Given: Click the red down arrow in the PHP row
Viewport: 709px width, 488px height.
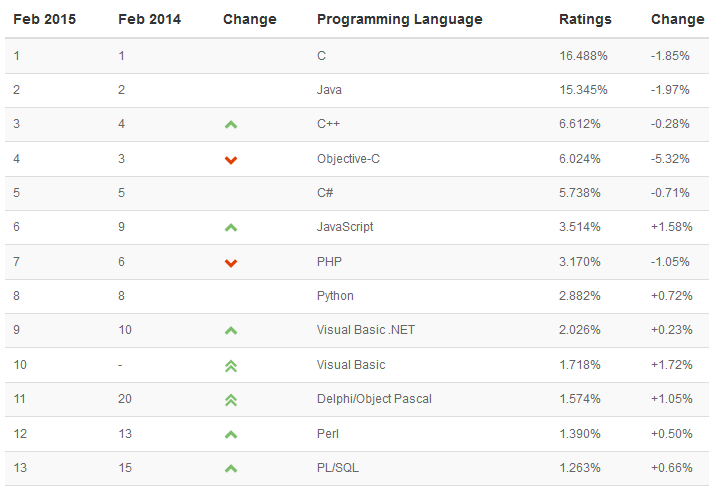Looking at the screenshot, I should [x=231, y=263].
